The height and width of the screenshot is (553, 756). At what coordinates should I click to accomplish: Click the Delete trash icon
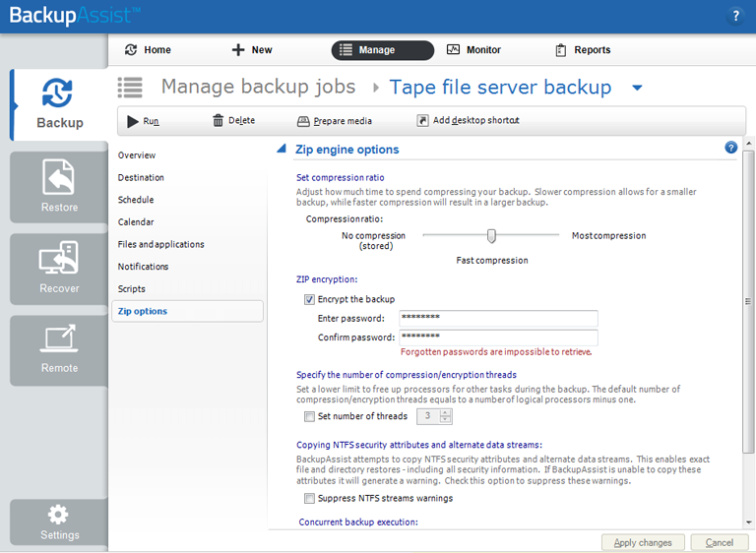[x=218, y=121]
